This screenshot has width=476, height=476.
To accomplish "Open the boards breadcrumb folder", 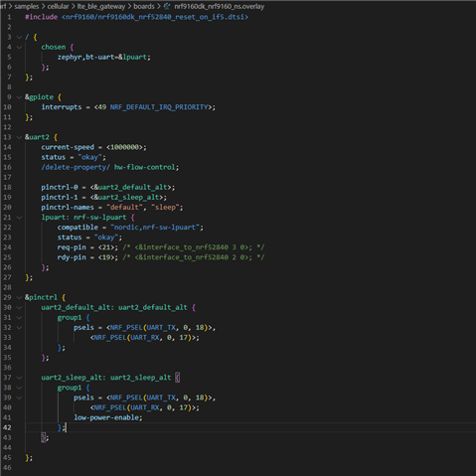I will click(x=144, y=6).
